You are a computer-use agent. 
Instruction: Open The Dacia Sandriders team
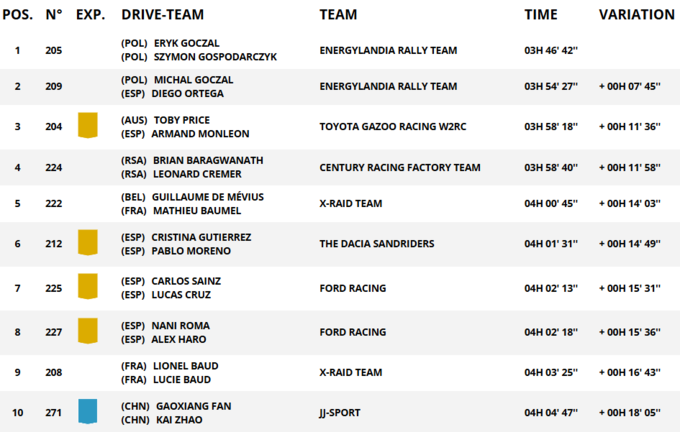click(x=378, y=243)
